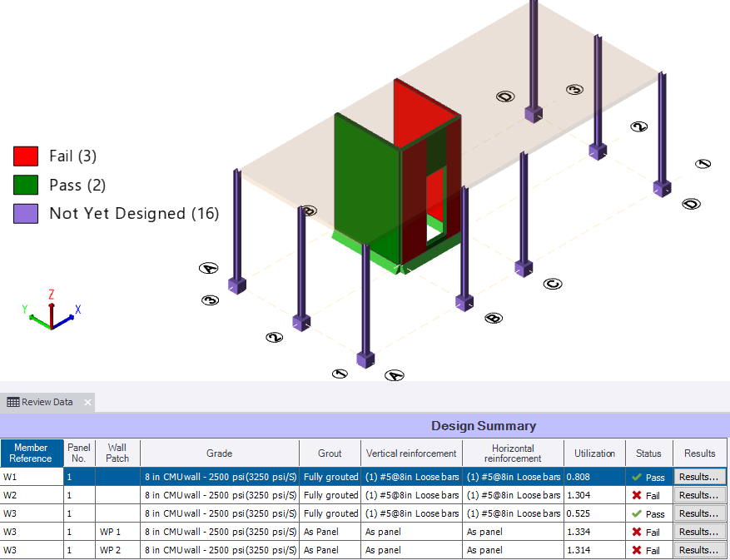This screenshot has height=560, width=730.
Task: Click the red Fail X in W2 row
Action: click(x=636, y=495)
